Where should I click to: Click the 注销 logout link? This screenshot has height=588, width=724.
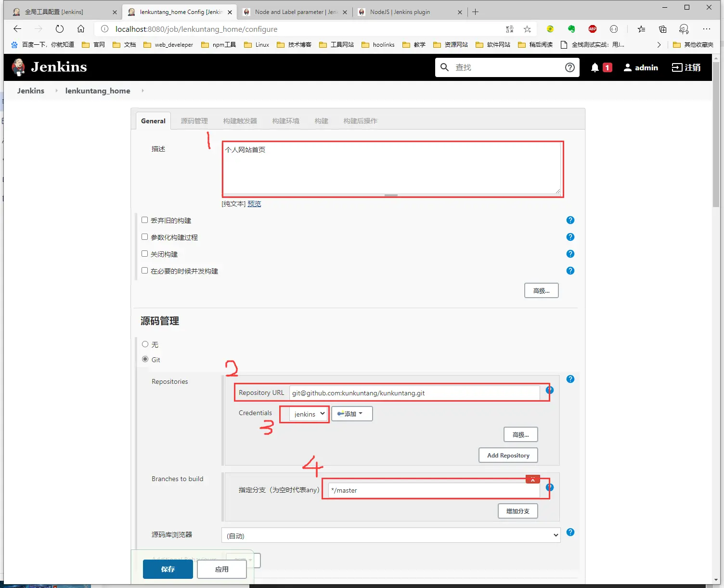(686, 67)
